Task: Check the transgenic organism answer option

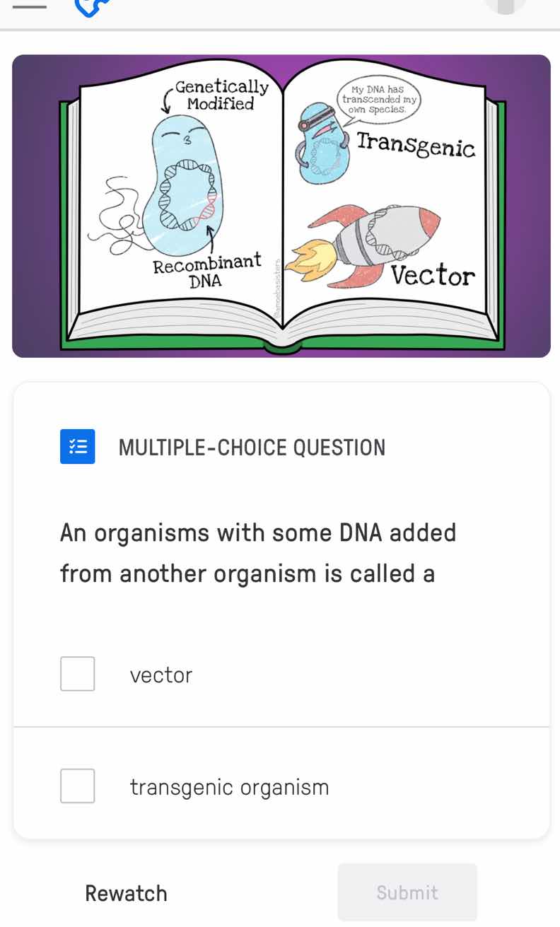Action: (x=77, y=786)
